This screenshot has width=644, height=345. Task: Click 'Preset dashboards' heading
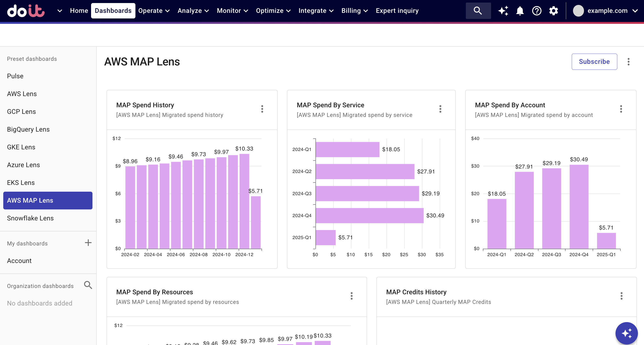click(x=32, y=59)
